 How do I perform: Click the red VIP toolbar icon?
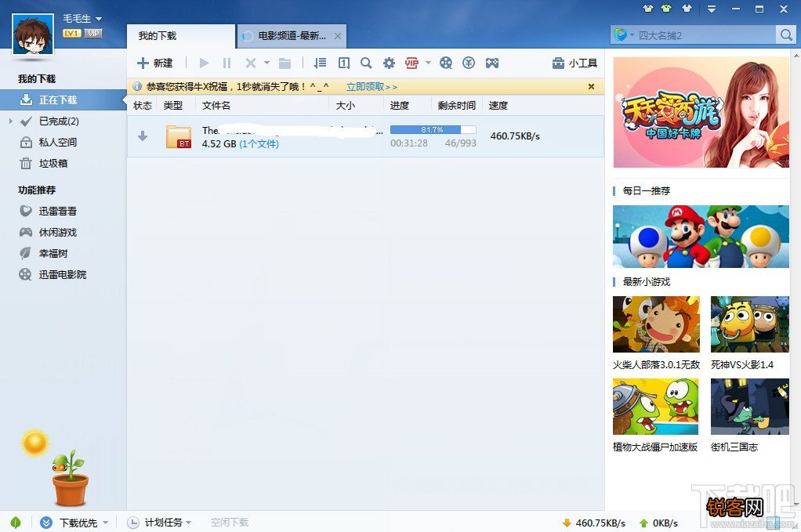(x=411, y=63)
